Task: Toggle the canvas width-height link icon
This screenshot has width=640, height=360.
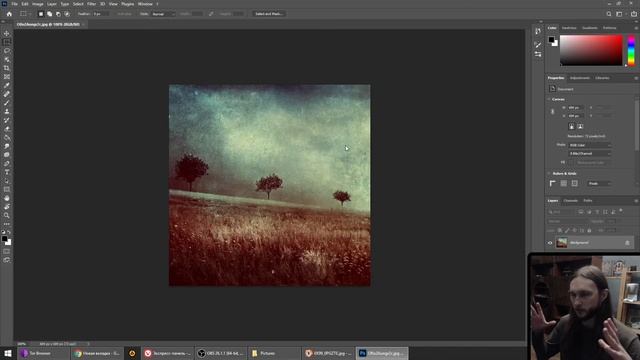Action: pos(553,111)
